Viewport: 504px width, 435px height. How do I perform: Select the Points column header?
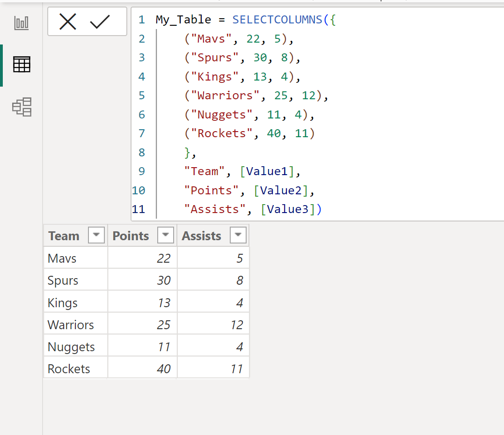[130, 235]
